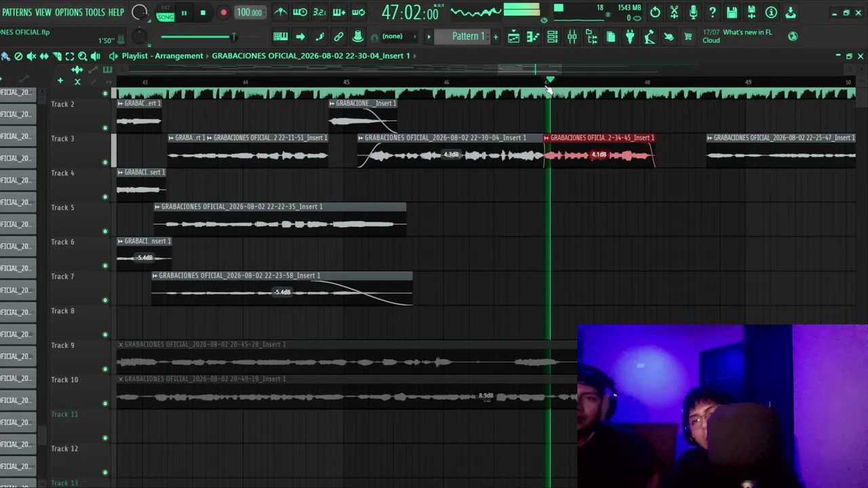Open the PATTERNS menu
Screen dimensions: 868x488
tap(17, 12)
